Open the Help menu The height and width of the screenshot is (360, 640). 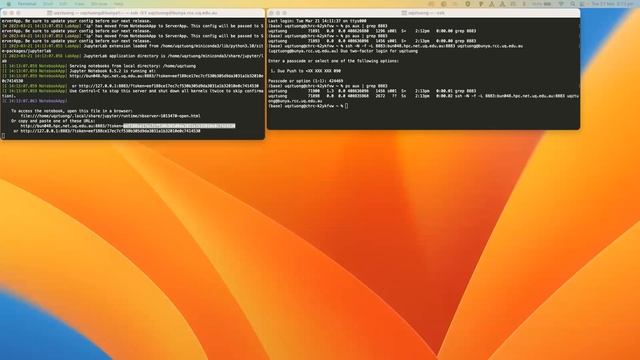pyautogui.click(x=118, y=4)
